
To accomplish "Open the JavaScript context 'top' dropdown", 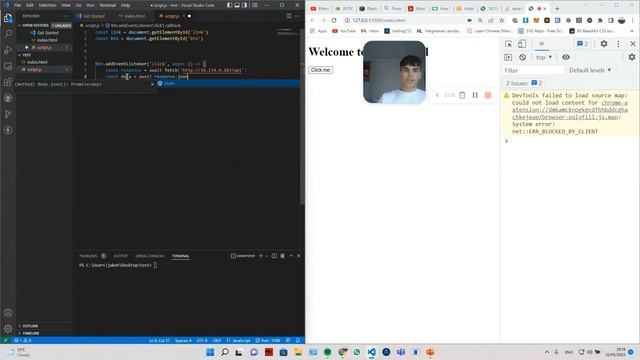I will 544,58.
